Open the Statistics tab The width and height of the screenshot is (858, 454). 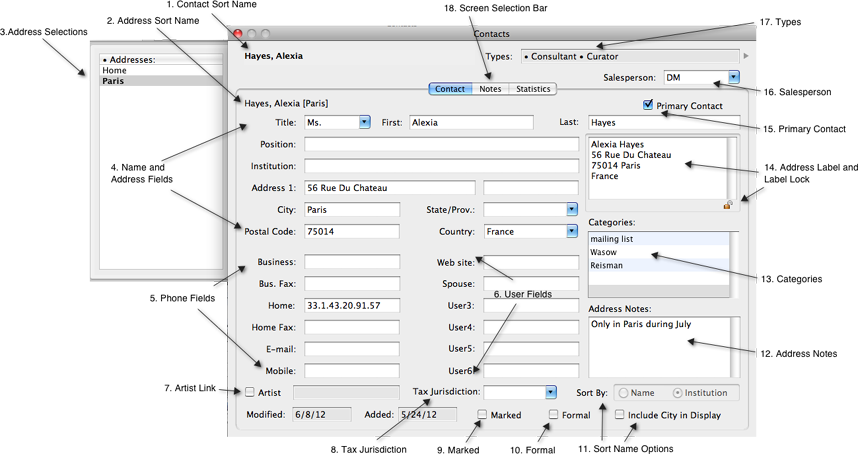(533, 89)
